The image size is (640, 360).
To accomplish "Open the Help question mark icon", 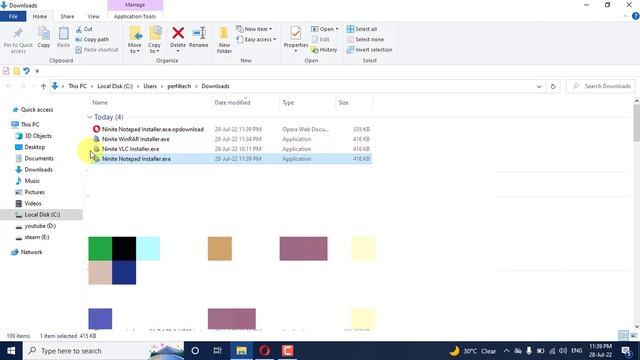I will [636, 16].
